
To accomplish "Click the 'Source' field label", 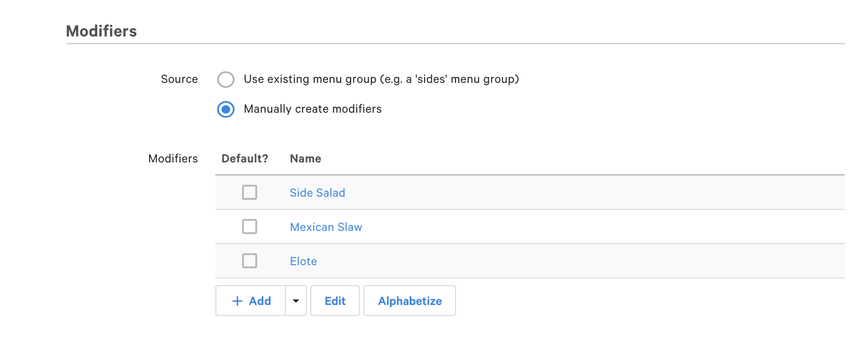I will pyautogui.click(x=179, y=79).
